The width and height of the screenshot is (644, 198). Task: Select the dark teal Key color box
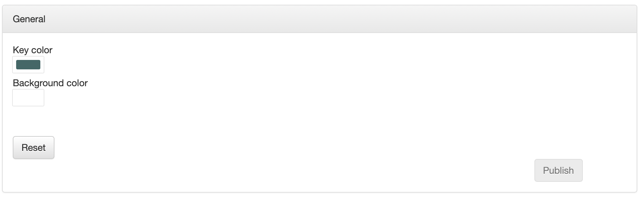(28, 65)
